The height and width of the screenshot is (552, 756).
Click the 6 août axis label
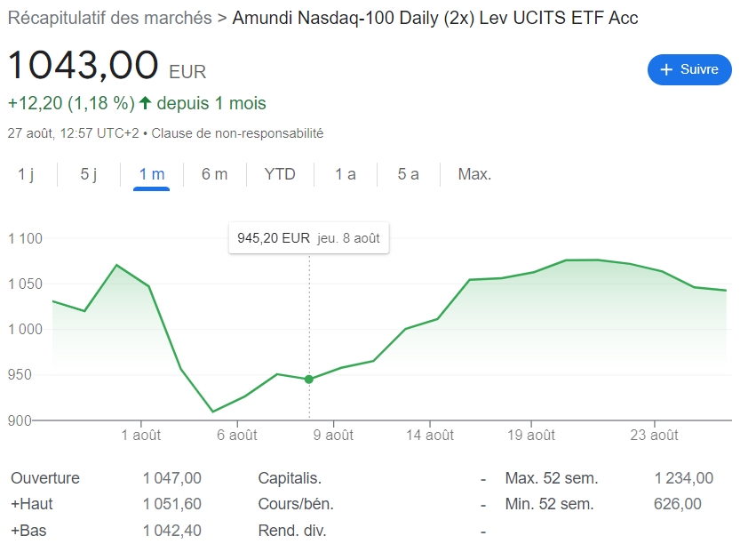(x=236, y=436)
